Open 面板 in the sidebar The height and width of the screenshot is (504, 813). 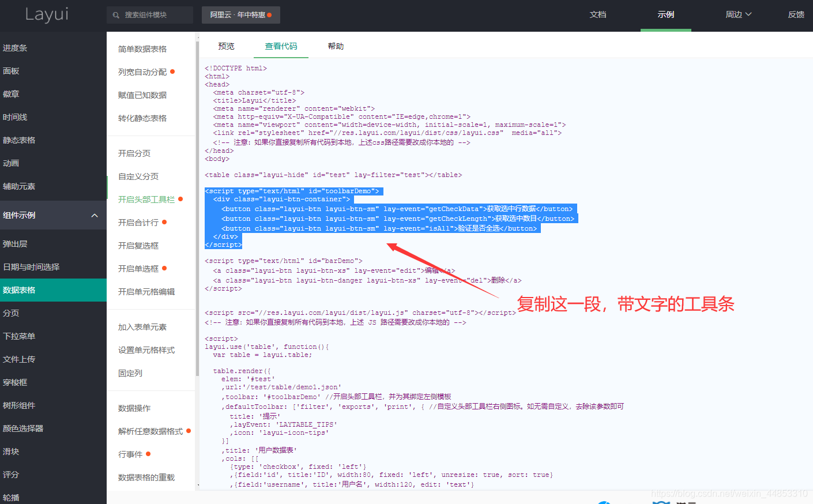(x=53, y=71)
